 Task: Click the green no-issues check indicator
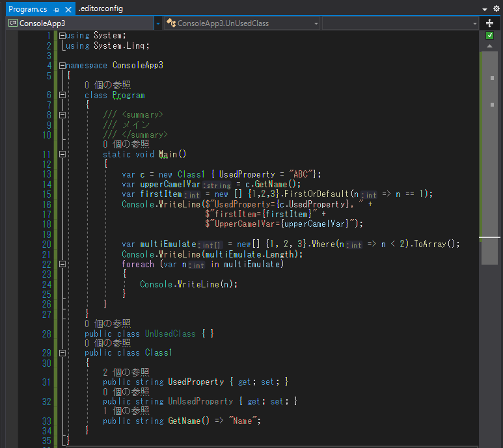pos(489,35)
